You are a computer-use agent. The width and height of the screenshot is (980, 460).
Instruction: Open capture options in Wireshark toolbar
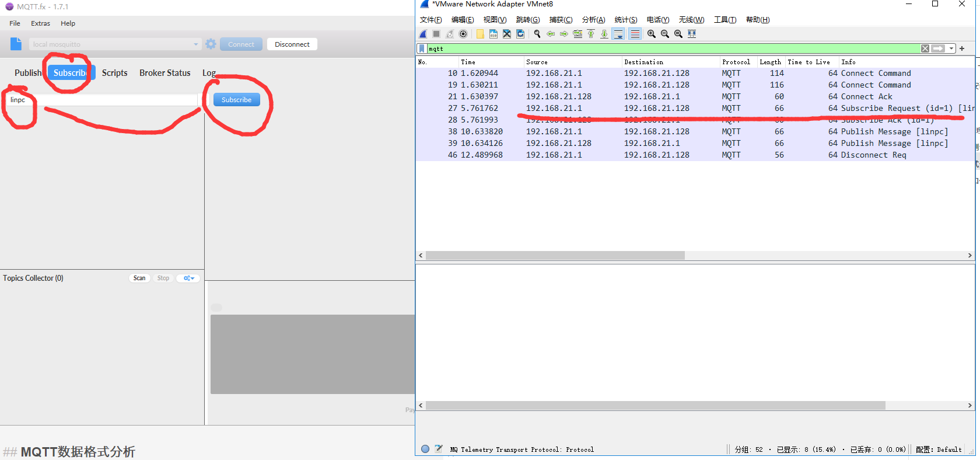[463, 34]
